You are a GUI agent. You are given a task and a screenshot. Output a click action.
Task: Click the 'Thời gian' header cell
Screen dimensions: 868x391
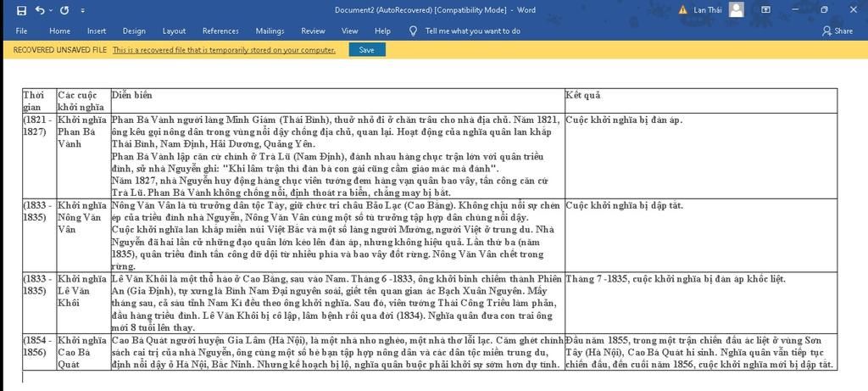(39, 101)
